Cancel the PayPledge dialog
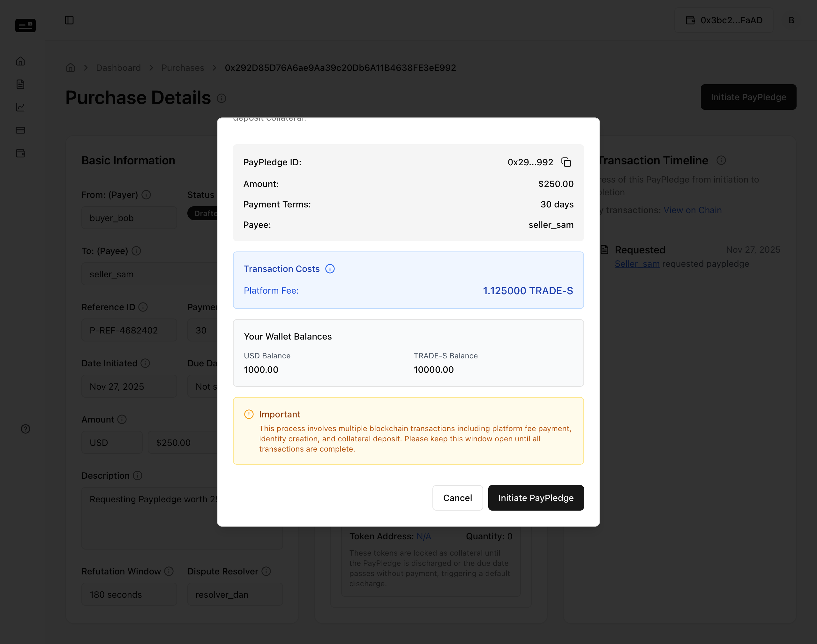This screenshot has width=817, height=644. [457, 498]
